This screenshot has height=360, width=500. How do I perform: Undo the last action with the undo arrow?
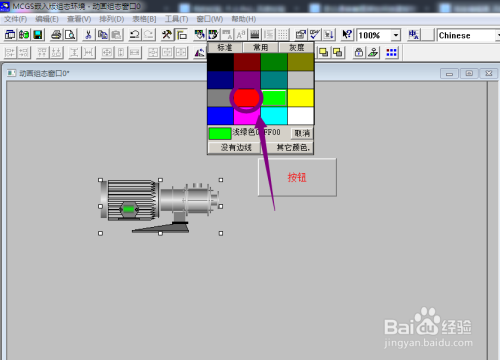click(134, 35)
